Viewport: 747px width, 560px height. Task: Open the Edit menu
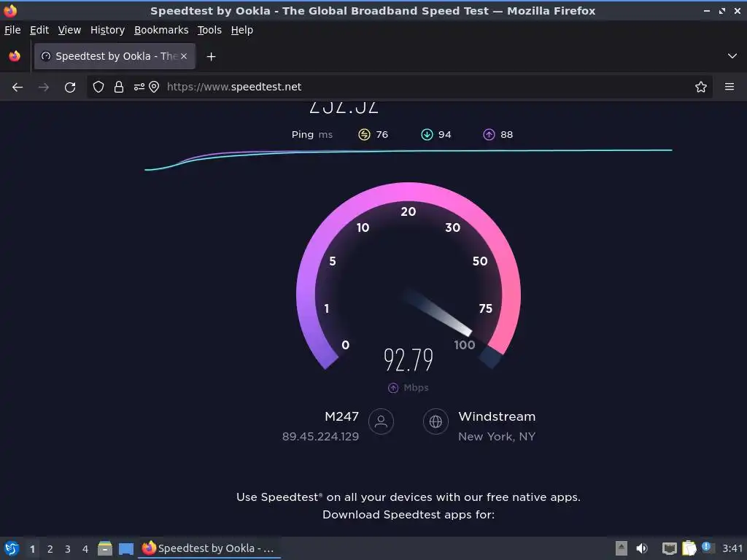[39, 30]
